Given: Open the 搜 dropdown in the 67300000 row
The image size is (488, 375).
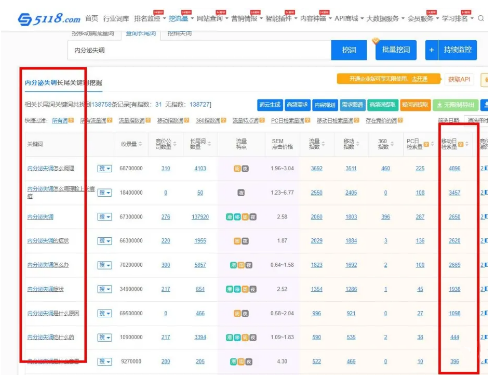Looking at the screenshot, I should tap(104, 217).
